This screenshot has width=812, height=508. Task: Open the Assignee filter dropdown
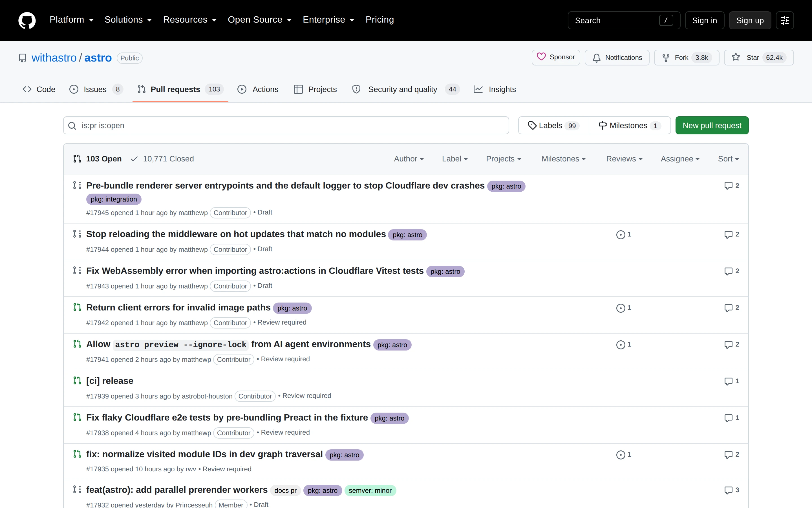pos(680,159)
